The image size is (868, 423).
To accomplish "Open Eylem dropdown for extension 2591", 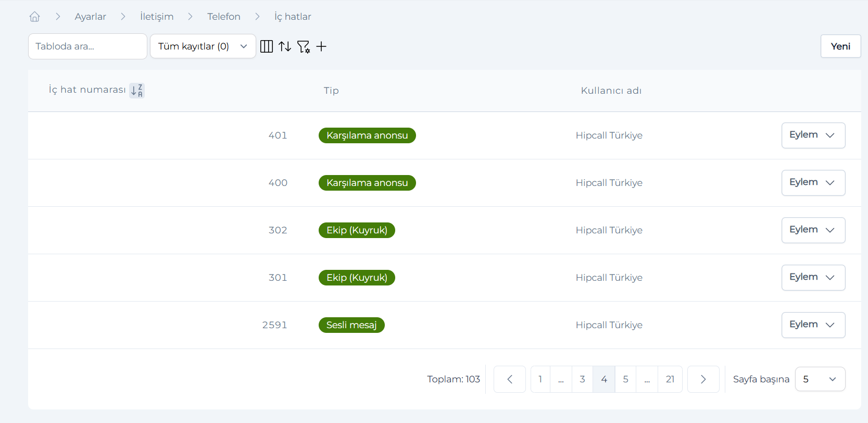I will (x=812, y=325).
